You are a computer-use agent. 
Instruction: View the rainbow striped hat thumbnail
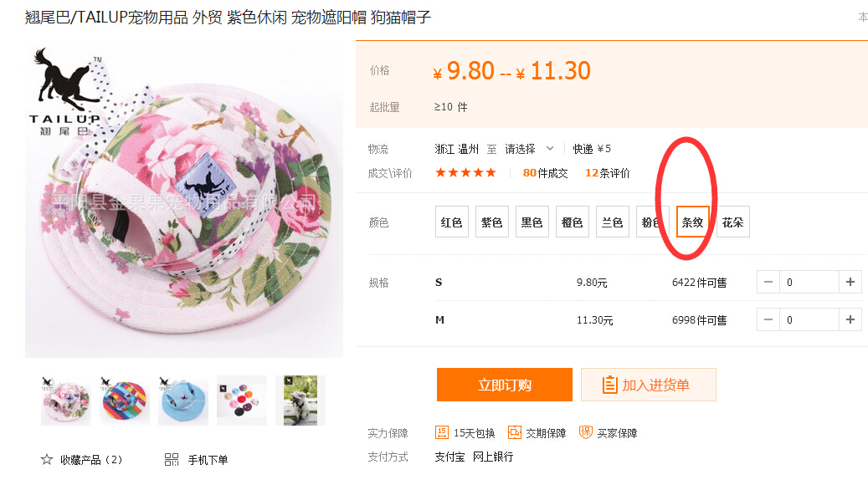125,401
